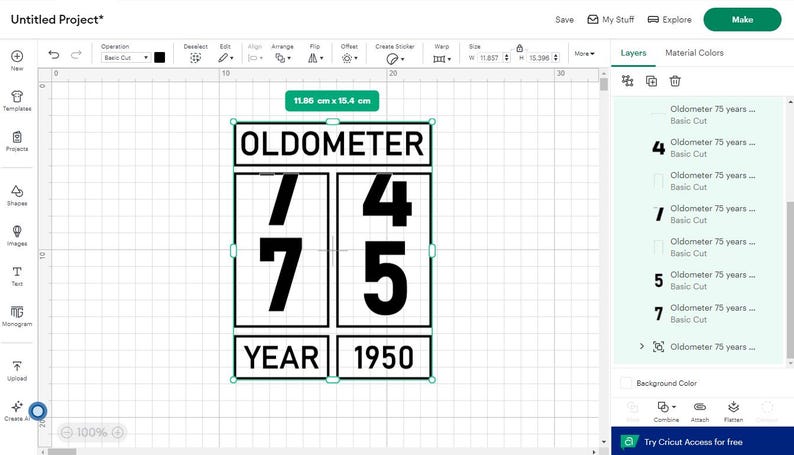Open the Edit pencil menu
Screen dimensions: 794x455
coord(225,58)
